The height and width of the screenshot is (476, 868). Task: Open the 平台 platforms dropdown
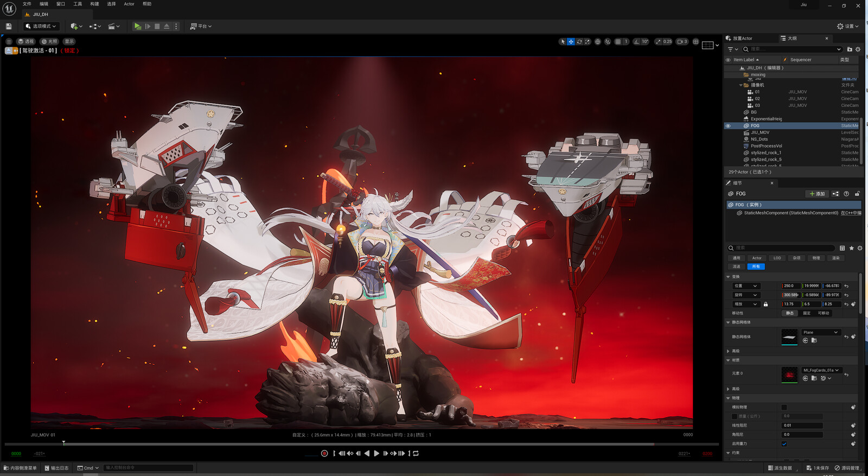[201, 26]
